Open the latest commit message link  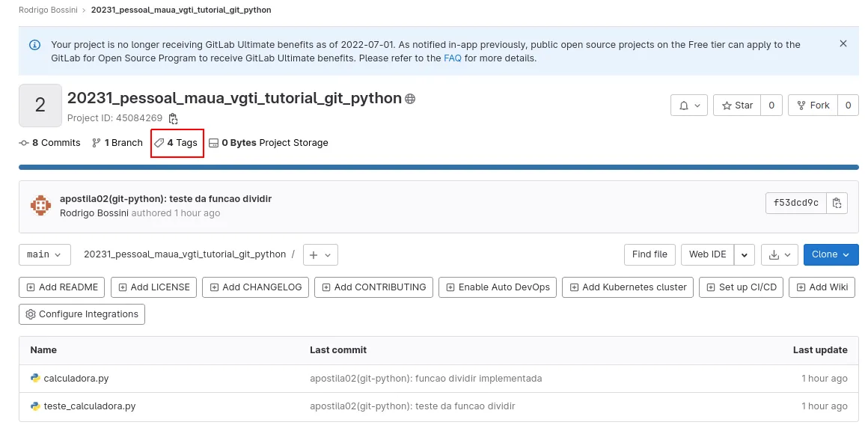point(165,199)
